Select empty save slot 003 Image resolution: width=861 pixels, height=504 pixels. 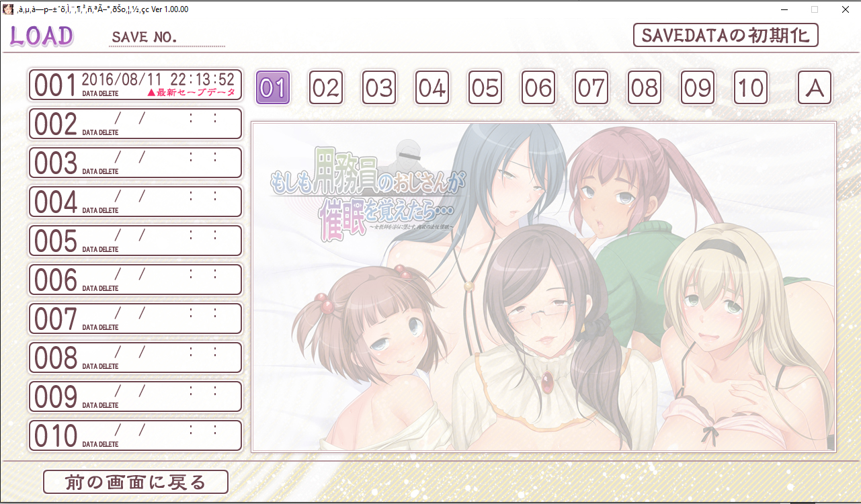[135, 163]
